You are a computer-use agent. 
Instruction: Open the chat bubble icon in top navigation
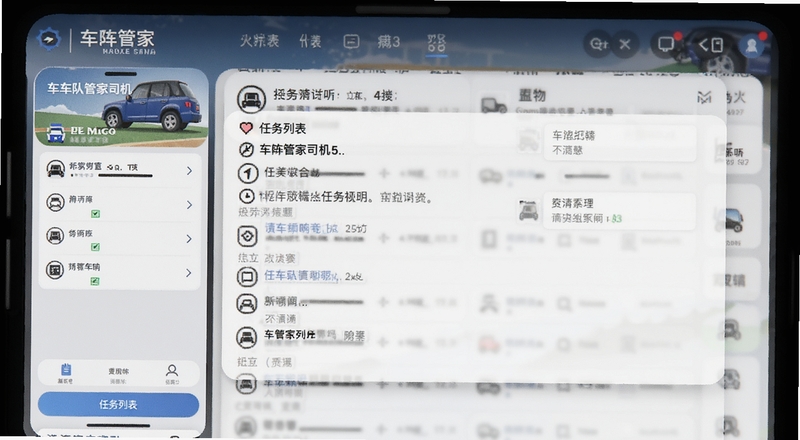tap(351, 42)
